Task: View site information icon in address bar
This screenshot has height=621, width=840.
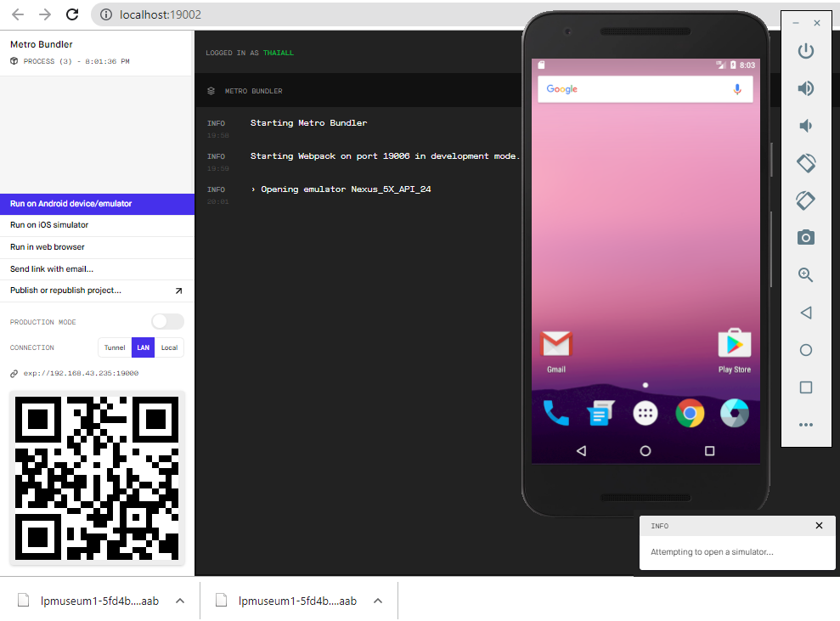Action: click(x=106, y=14)
